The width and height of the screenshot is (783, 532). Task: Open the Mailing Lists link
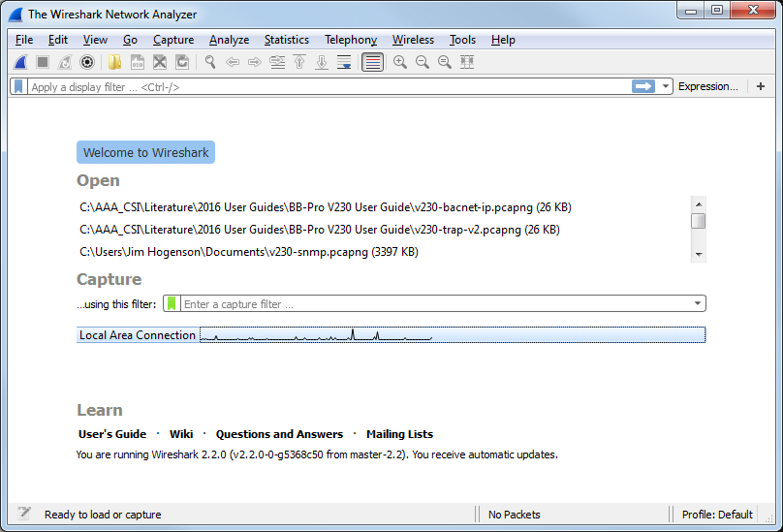399,434
